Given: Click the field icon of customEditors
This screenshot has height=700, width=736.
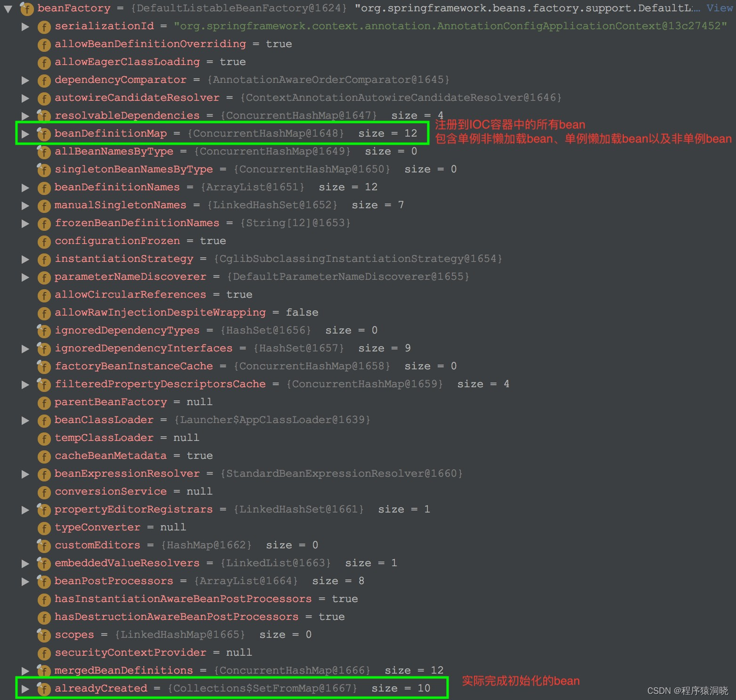Looking at the screenshot, I should (x=44, y=546).
